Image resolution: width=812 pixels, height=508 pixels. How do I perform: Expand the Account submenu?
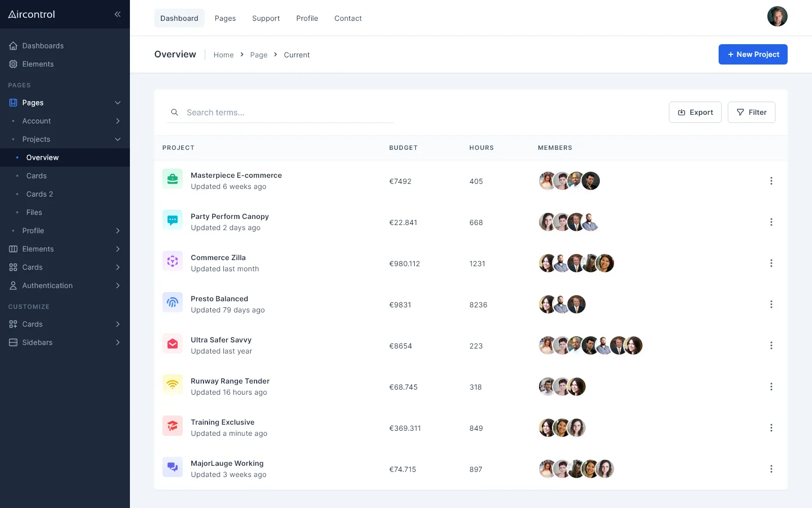(x=118, y=121)
